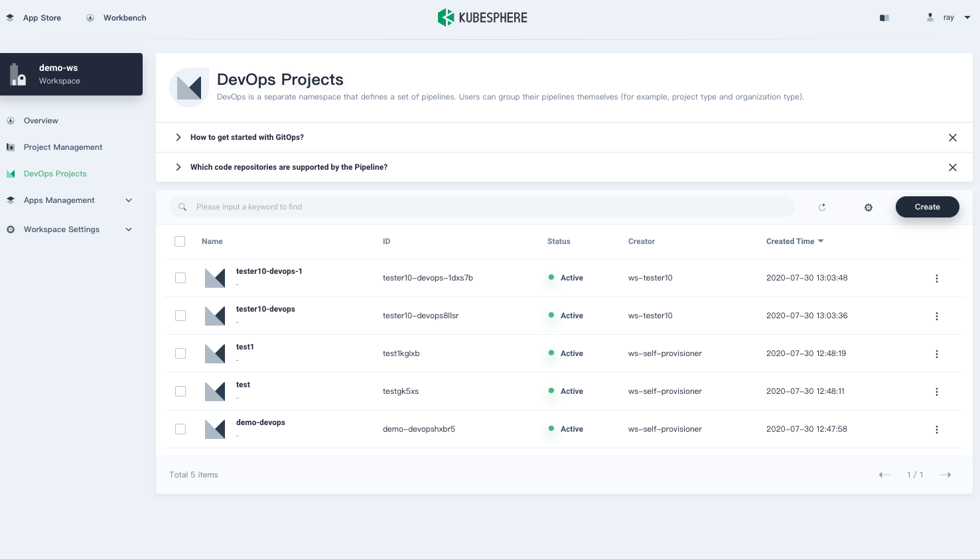Open the ray user dropdown
Screen dimensions: 980x559
coord(949,18)
